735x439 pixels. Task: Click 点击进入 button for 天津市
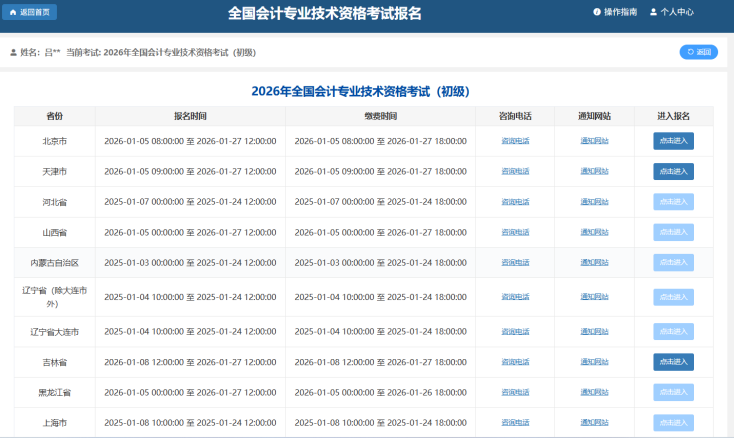click(673, 171)
